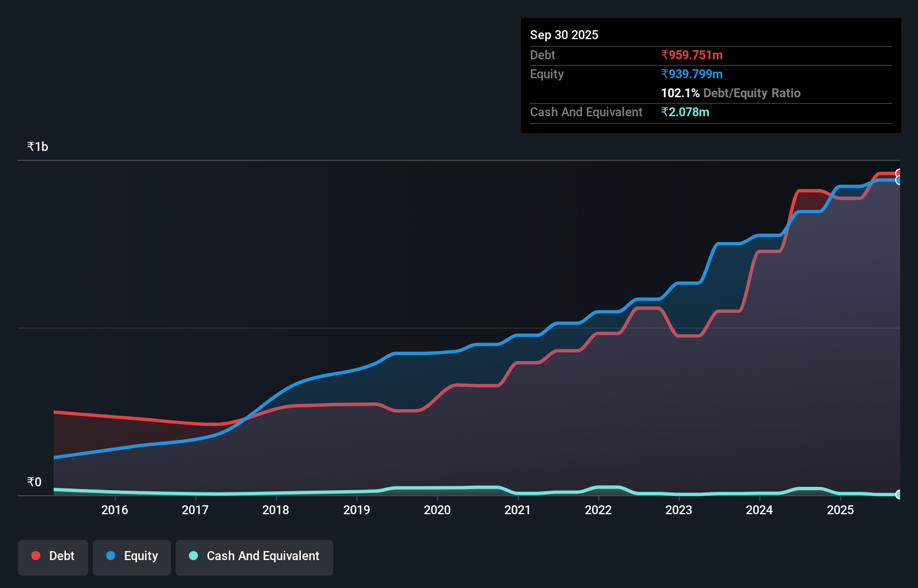Toggle Cash And Equivalent series visibility
The width and height of the screenshot is (918, 588).
pyautogui.click(x=254, y=556)
